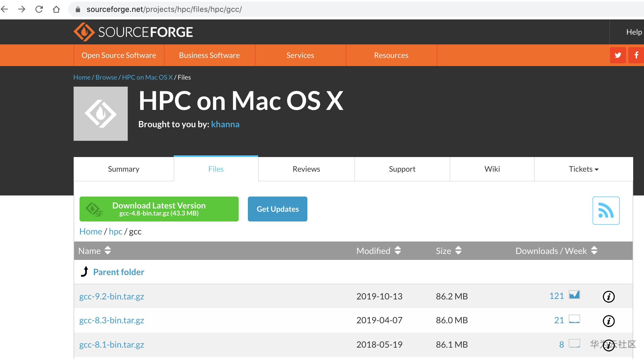Share on Twitter using the bird icon
The height and width of the screenshot is (359, 644).
point(618,55)
